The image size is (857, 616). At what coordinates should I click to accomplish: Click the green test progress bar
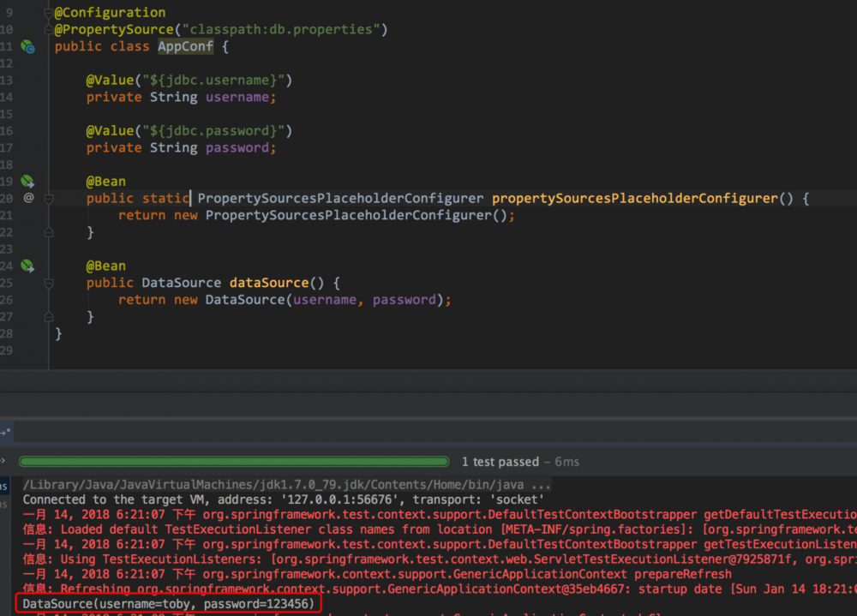(x=234, y=462)
